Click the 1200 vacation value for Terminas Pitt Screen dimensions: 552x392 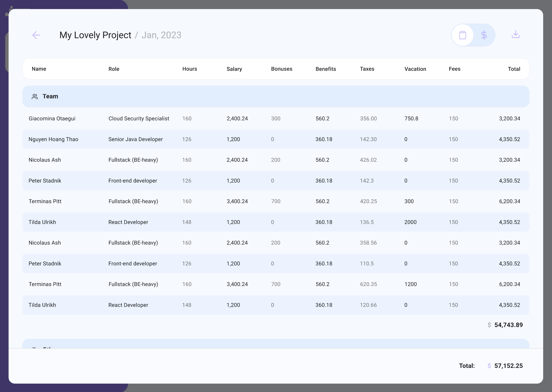(410, 284)
